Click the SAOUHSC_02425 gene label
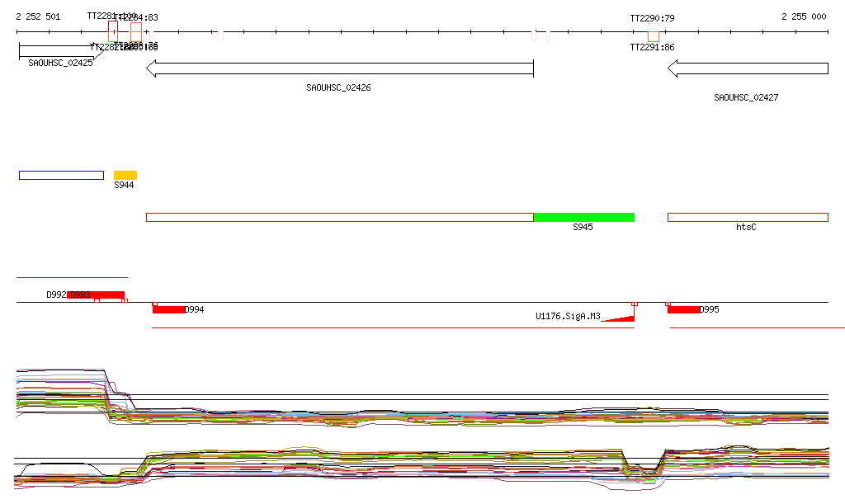Screen dimensions: 845x504 tap(60, 63)
